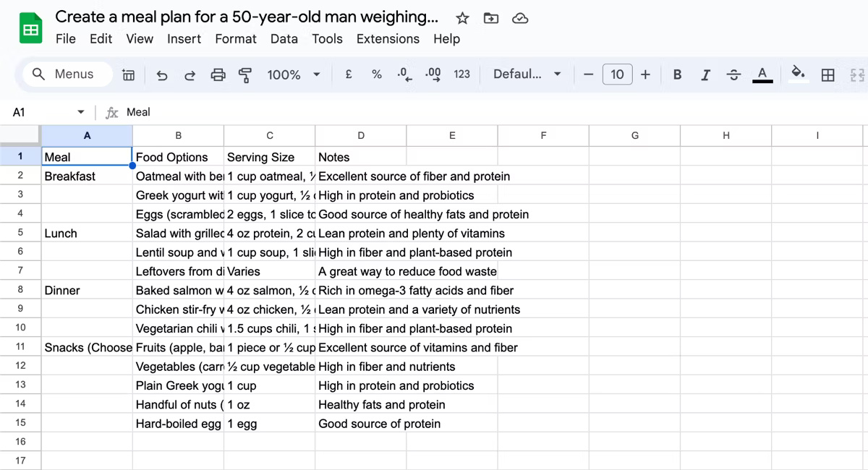Star the spreadsheet
Viewport: 868px width, 470px height.
coord(461,17)
